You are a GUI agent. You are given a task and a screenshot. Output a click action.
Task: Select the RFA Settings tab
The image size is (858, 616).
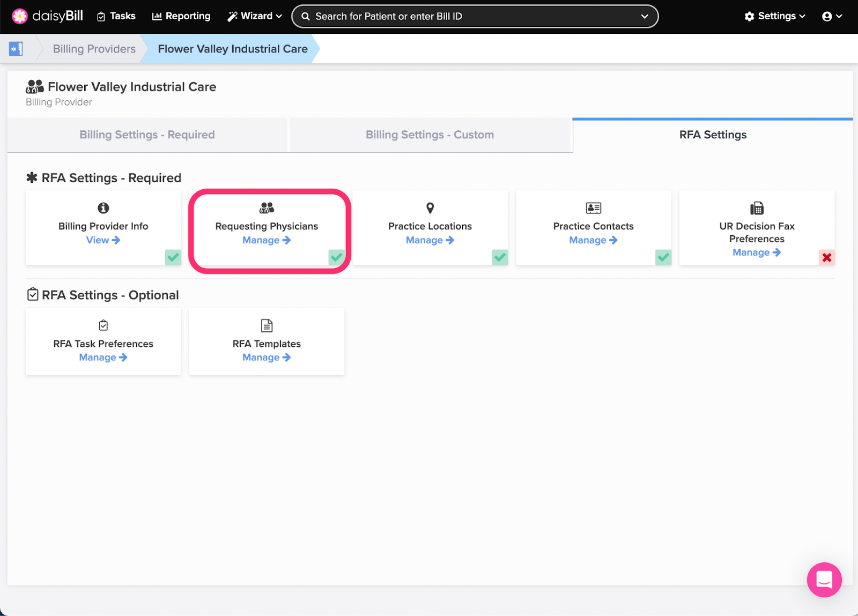click(713, 135)
